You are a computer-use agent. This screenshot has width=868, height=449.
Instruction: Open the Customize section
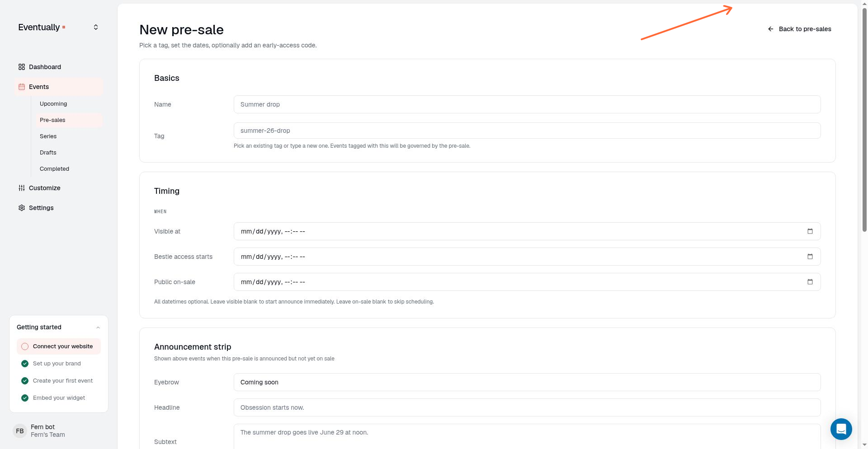59,188
